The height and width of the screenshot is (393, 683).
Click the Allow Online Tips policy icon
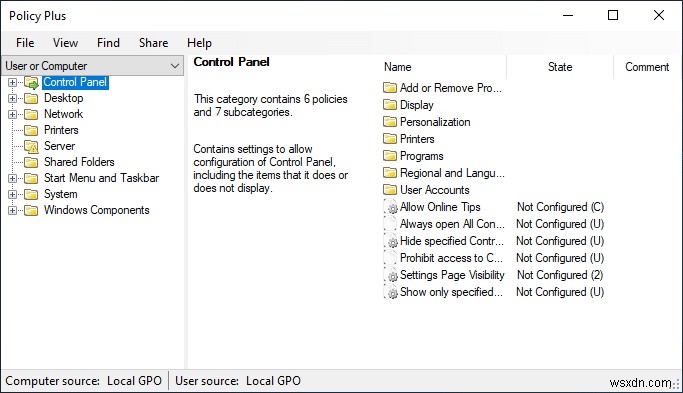pos(391,207)
